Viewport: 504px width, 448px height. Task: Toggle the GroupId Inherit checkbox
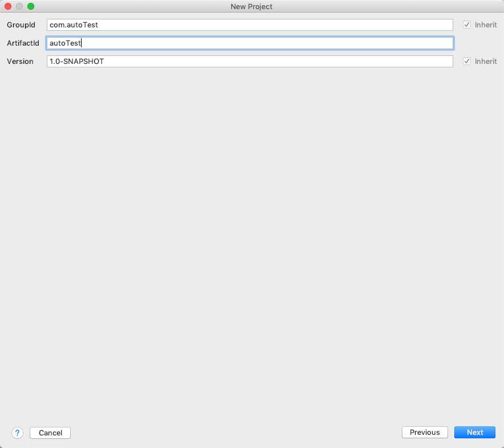(x=467, y=25)
